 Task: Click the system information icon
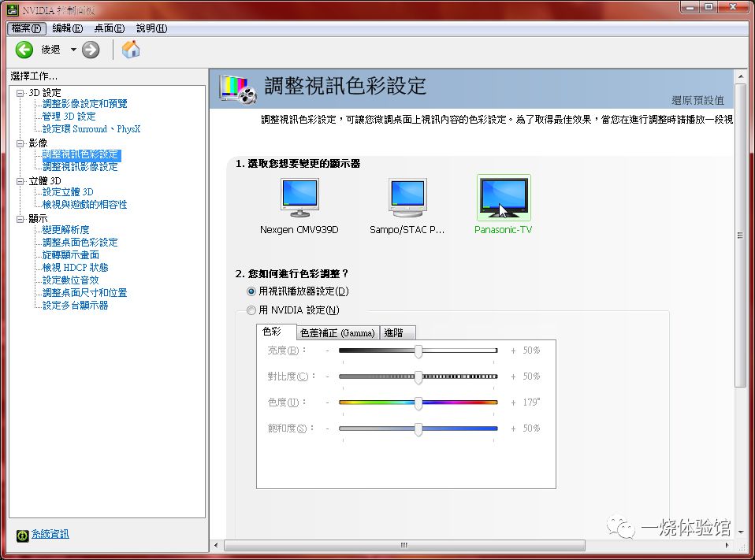[x=22, y=536]
